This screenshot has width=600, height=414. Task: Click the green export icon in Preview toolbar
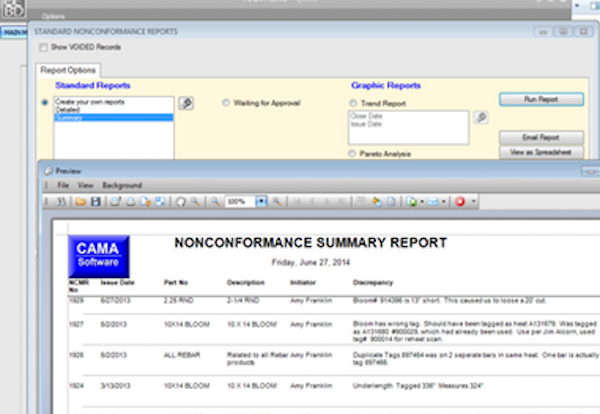412,202
